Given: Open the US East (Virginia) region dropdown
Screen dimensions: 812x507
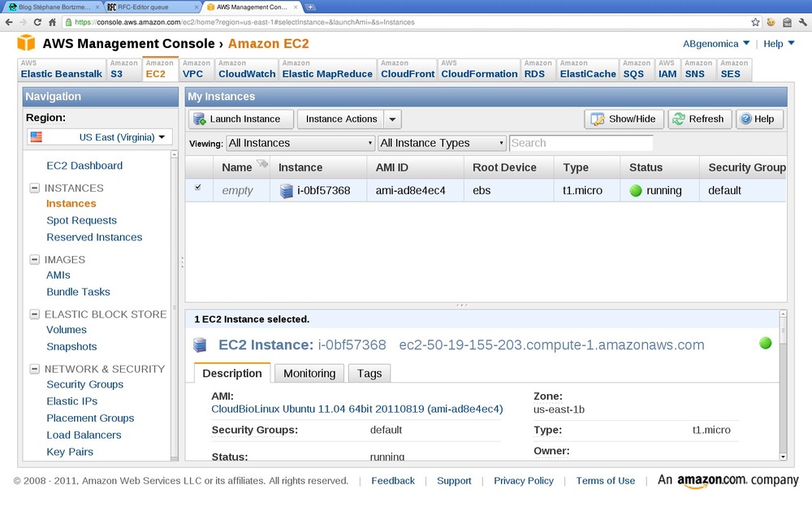Looking at the screenshot, I should click(x=100, y=136).
